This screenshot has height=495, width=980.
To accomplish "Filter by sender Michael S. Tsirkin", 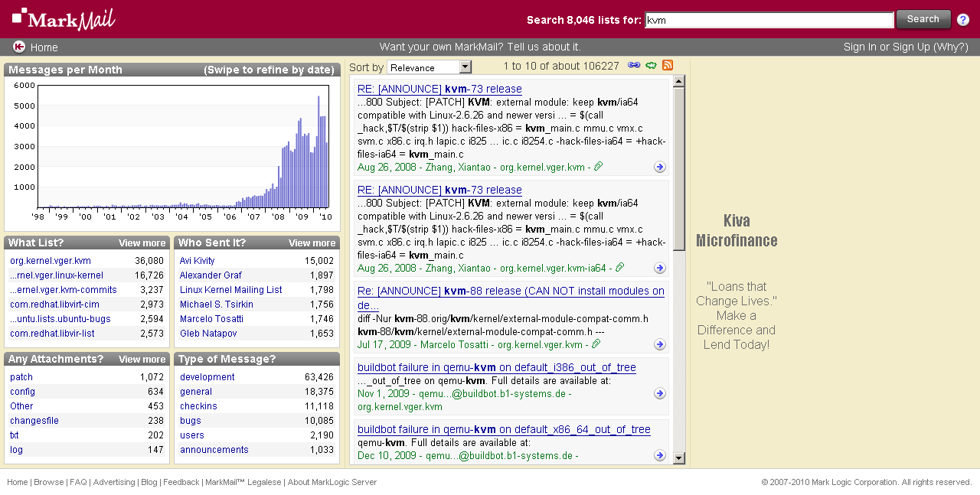I will [x=216, y=304].
